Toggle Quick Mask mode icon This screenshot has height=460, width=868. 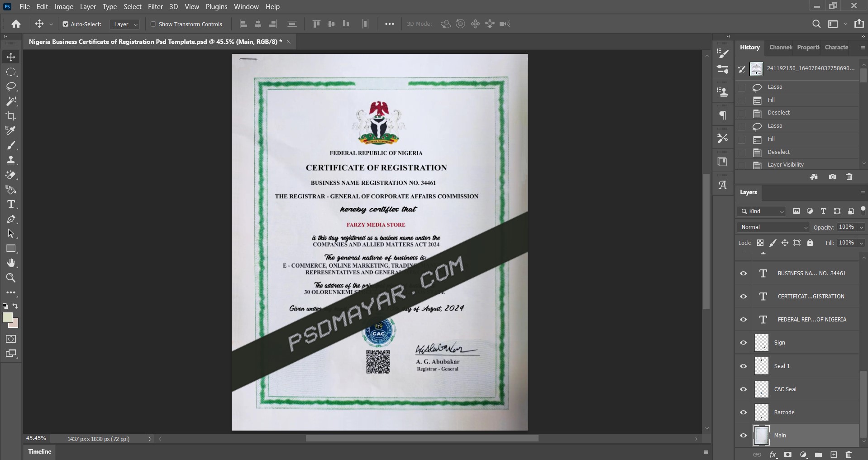tap(11, 339)
